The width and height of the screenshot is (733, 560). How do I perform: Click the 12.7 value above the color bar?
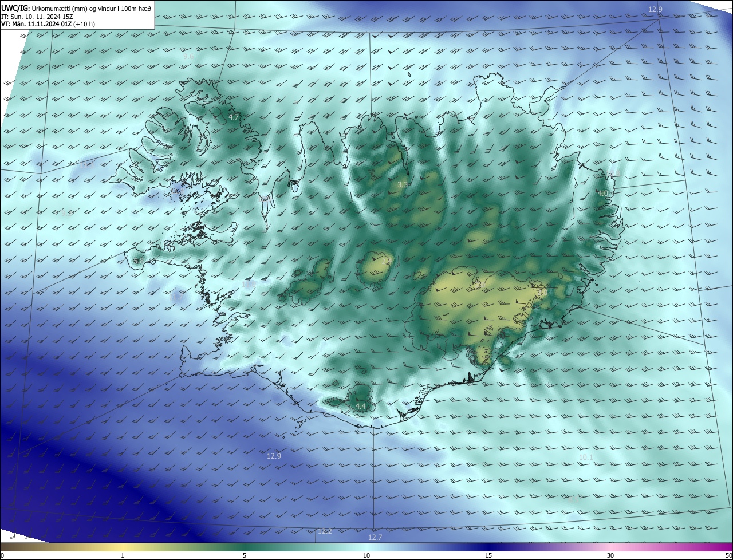click(375, 537)
